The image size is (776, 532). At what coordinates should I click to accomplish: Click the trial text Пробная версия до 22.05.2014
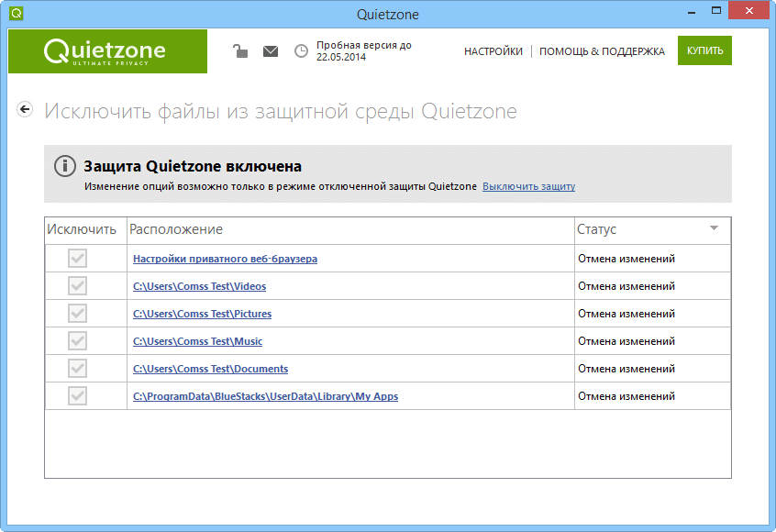(364, 51)
